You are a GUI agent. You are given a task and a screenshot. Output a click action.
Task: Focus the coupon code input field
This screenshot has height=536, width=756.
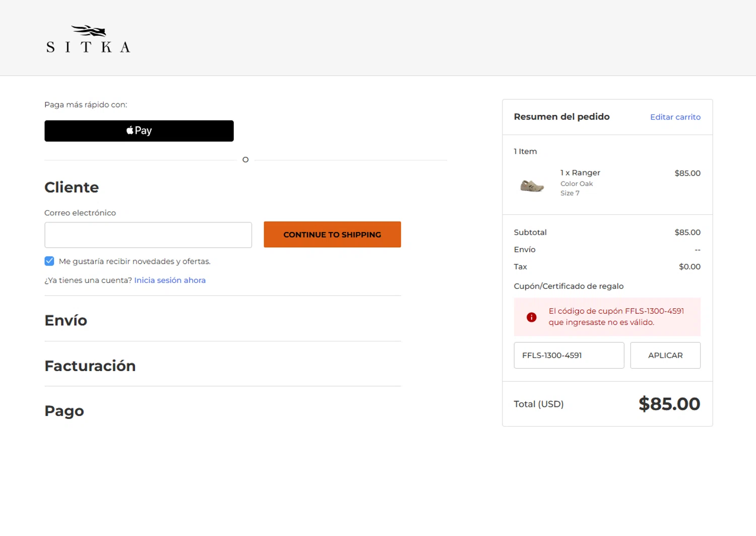pos(569,355)
